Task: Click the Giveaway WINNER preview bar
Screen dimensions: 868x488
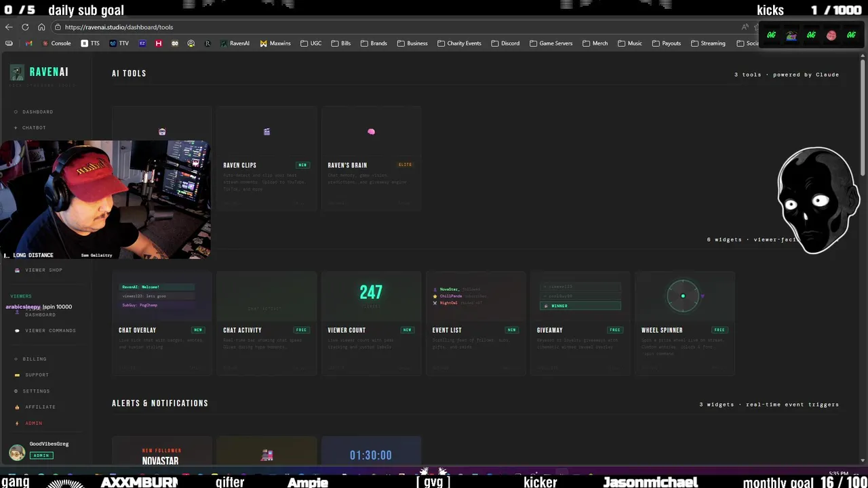Action: point(580,306)
